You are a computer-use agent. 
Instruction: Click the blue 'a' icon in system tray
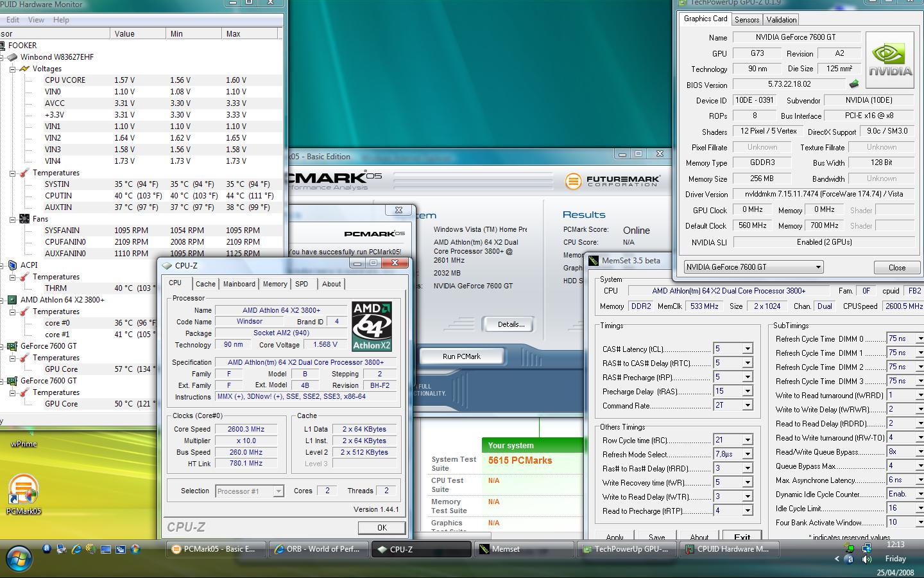(x=850, y=559)
